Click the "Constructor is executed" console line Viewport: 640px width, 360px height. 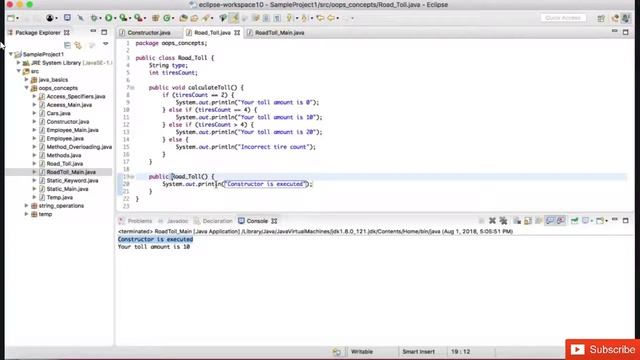[155, 239]
